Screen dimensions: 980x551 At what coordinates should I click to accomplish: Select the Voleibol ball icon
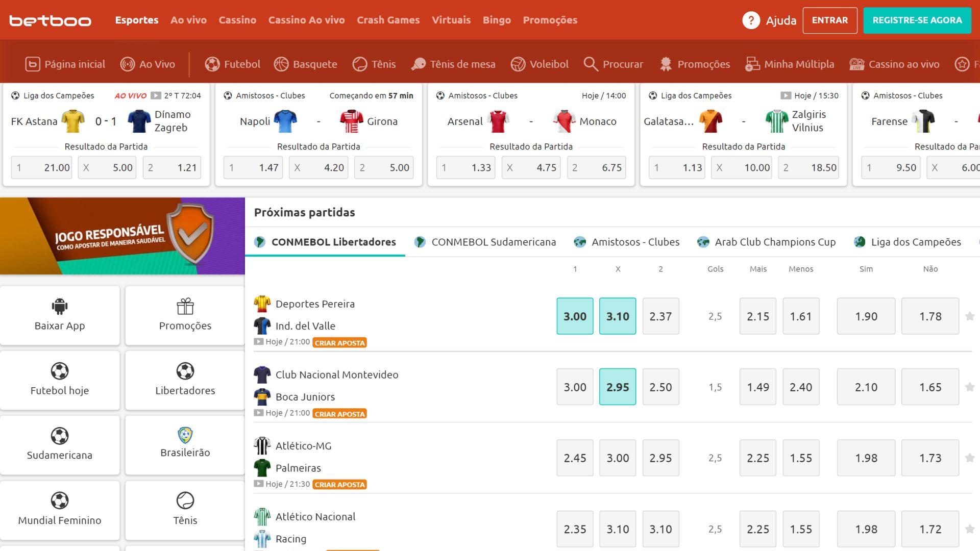tap(518, 64)
